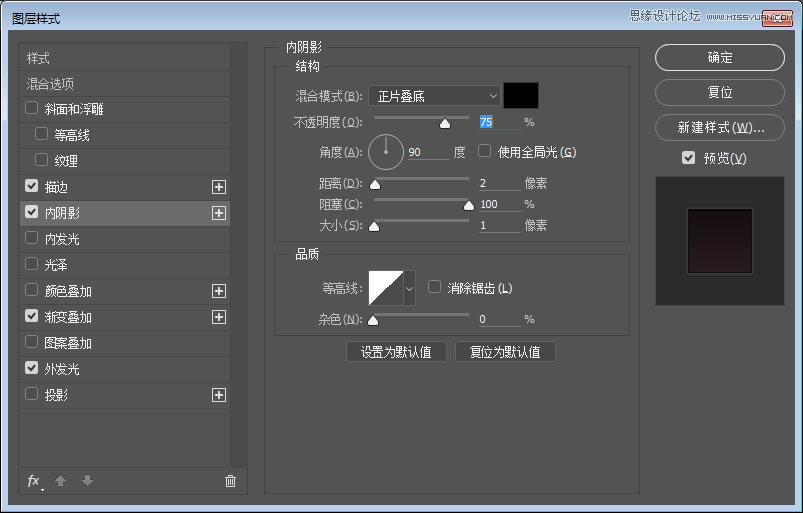Click the 复位为默认值 button
The image size is (803, 513).
(x=505, y=352)
